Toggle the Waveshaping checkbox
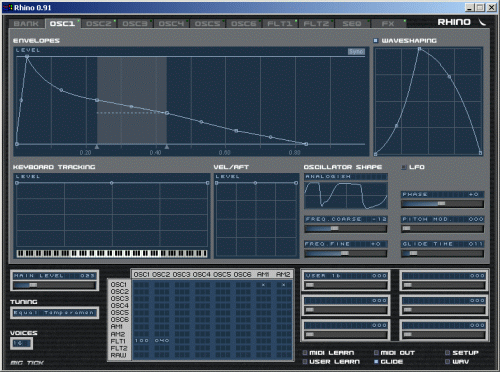The width and height of the screenshot is (500, 372). [376, 41]
